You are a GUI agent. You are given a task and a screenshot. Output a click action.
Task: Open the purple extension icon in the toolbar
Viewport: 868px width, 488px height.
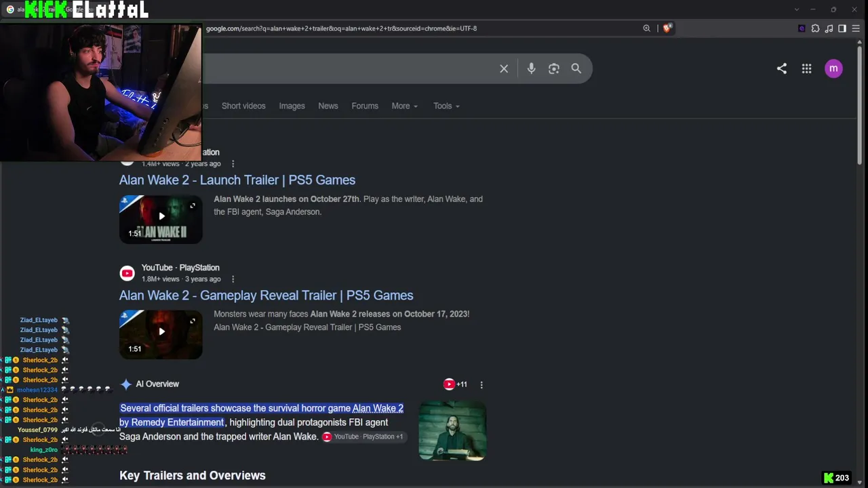802,28
